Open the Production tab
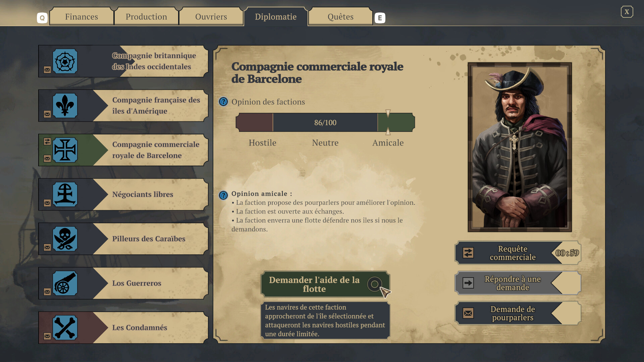Image resolution: width=644 pixels, height=362 pixels. [x=146, y=17]
